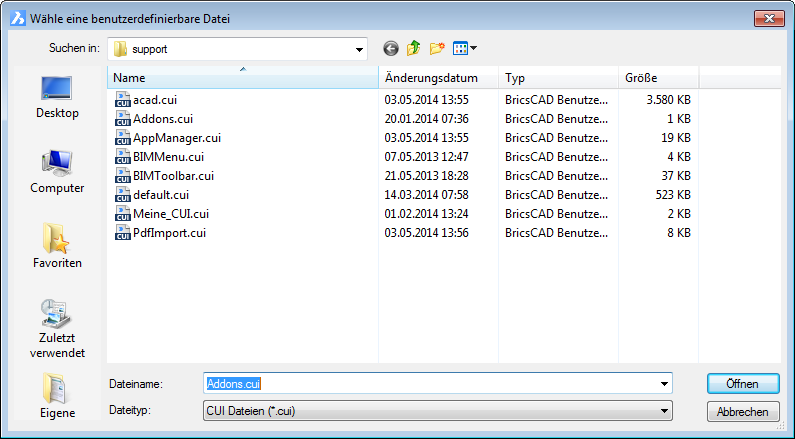
Task: Expand the Dateiname dropdown arrow
Action: [x=664, y=383]
